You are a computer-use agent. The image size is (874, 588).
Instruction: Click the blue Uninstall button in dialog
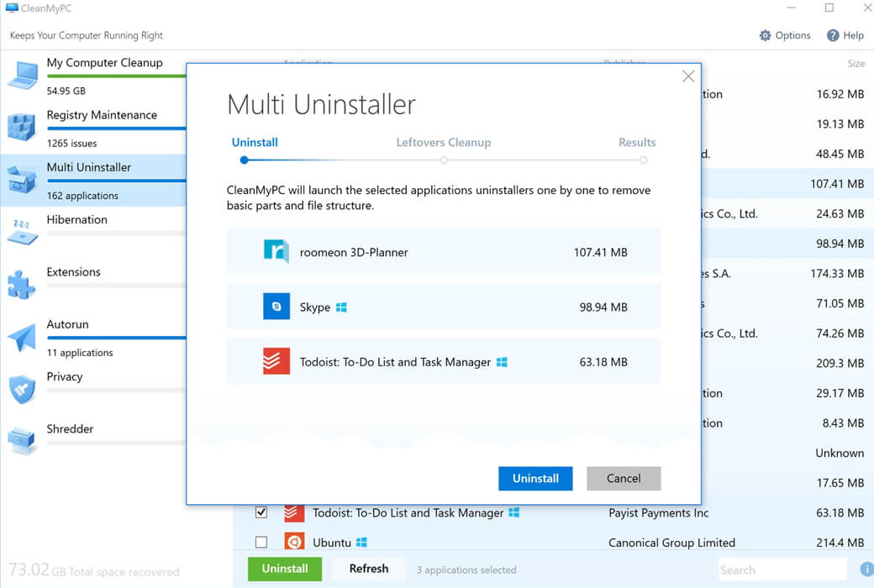pos(535,478)
